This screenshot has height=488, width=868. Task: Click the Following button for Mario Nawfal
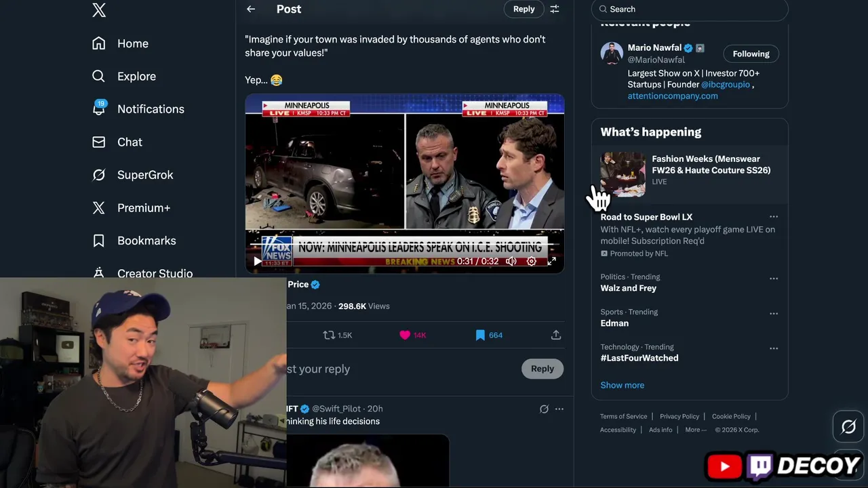coord(751,54)
